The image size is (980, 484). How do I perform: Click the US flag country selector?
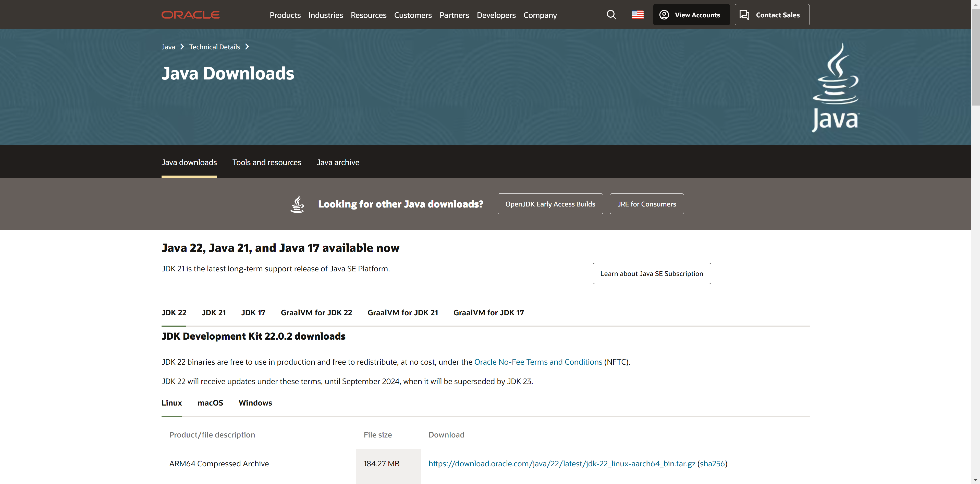(638, 15)
